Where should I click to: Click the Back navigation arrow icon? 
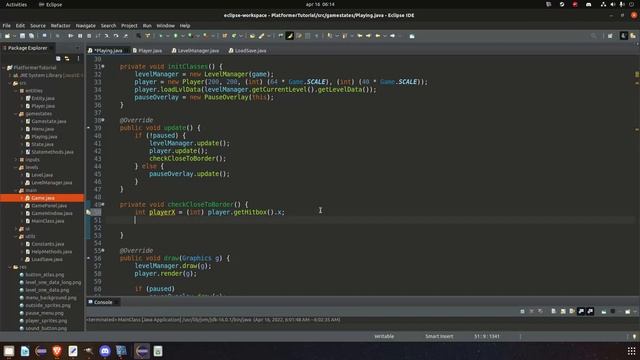pos(378,36)
